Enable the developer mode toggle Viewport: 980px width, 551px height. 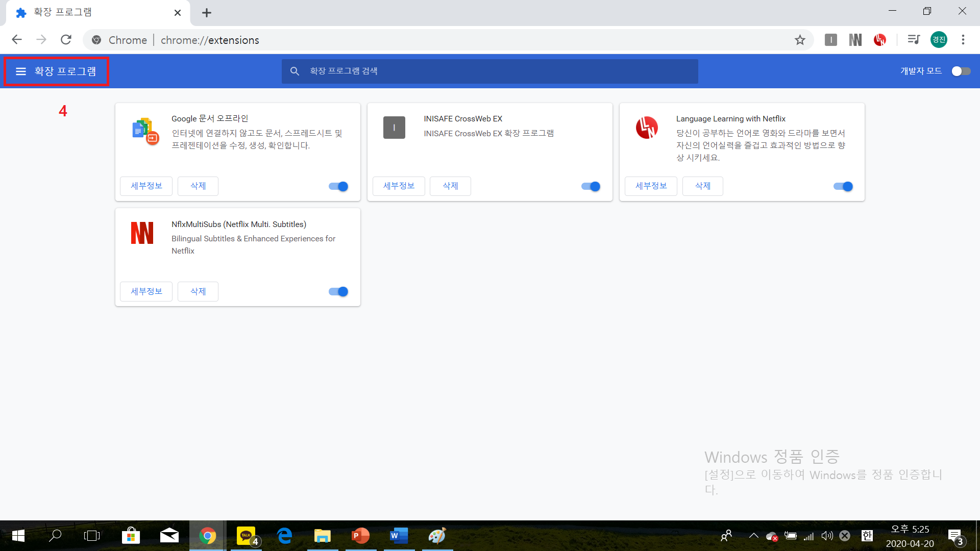961,71
